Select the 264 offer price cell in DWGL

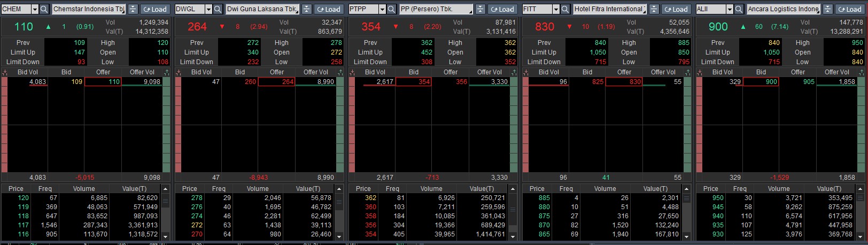(276, 82)
